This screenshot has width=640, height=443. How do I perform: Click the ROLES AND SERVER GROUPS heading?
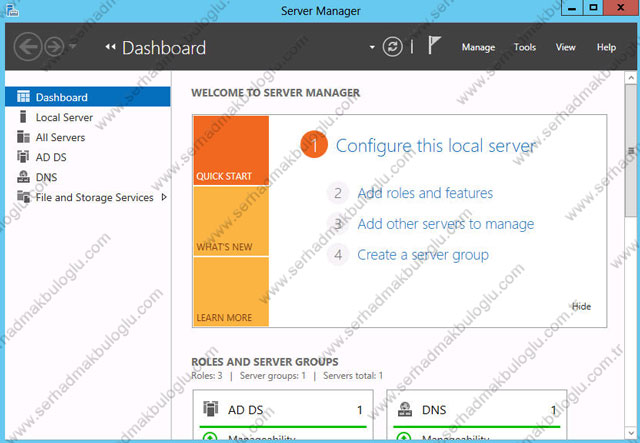pos(265,362)
